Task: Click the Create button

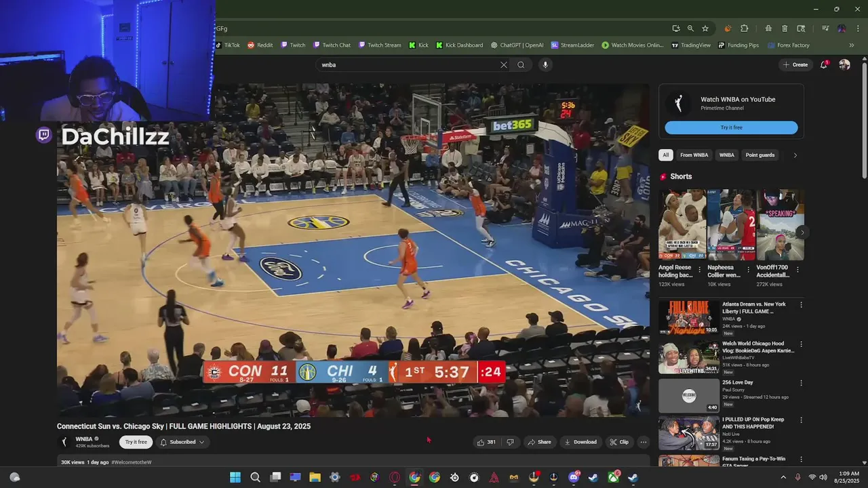Action: tap(795, 65)
